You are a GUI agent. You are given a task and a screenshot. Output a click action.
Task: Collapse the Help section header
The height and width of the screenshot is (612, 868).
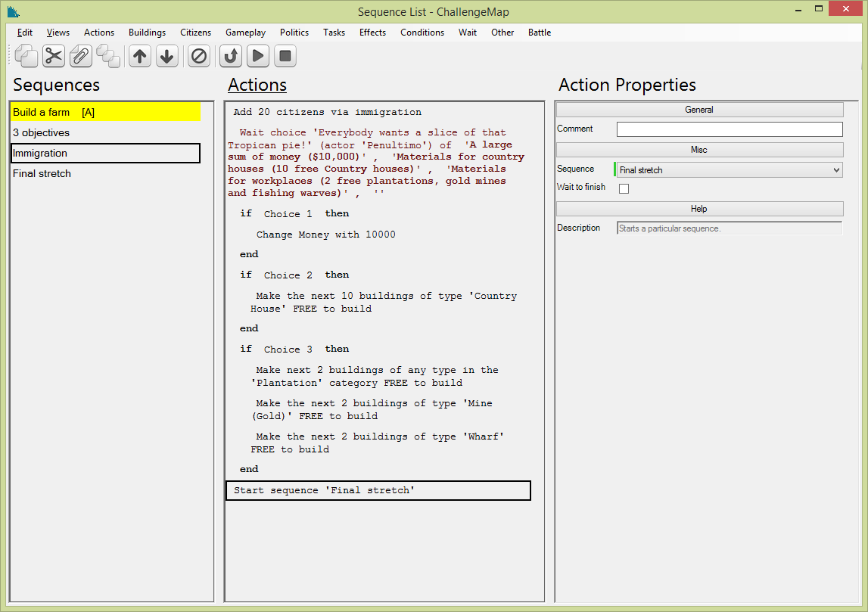(x=700, y=209)
